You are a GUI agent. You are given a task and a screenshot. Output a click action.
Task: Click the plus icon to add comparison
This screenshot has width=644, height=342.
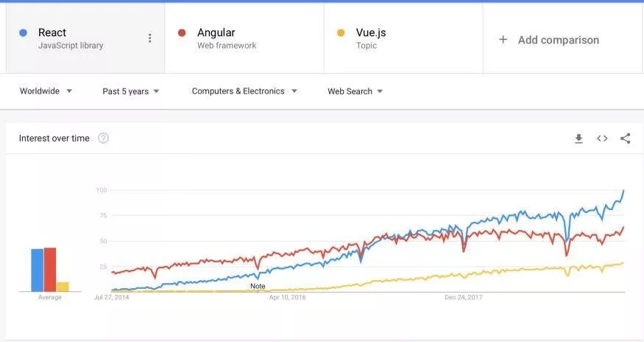coord(503,40)
